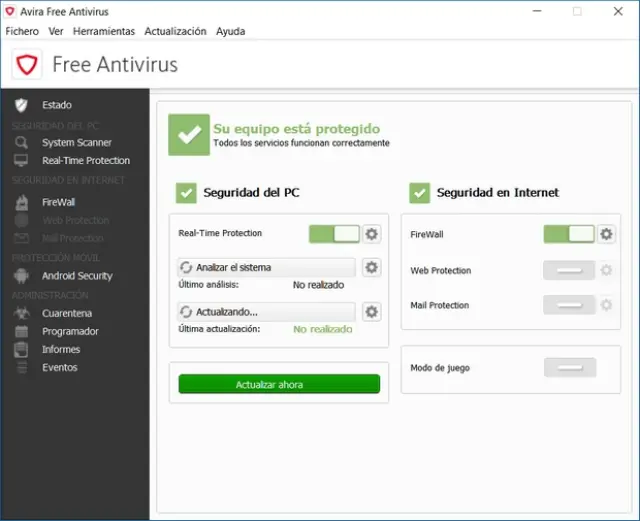Open settings gear for Real-Time Protection
Image resolution: width=640 pixels, height=521 pixels.
coord(372,234)
